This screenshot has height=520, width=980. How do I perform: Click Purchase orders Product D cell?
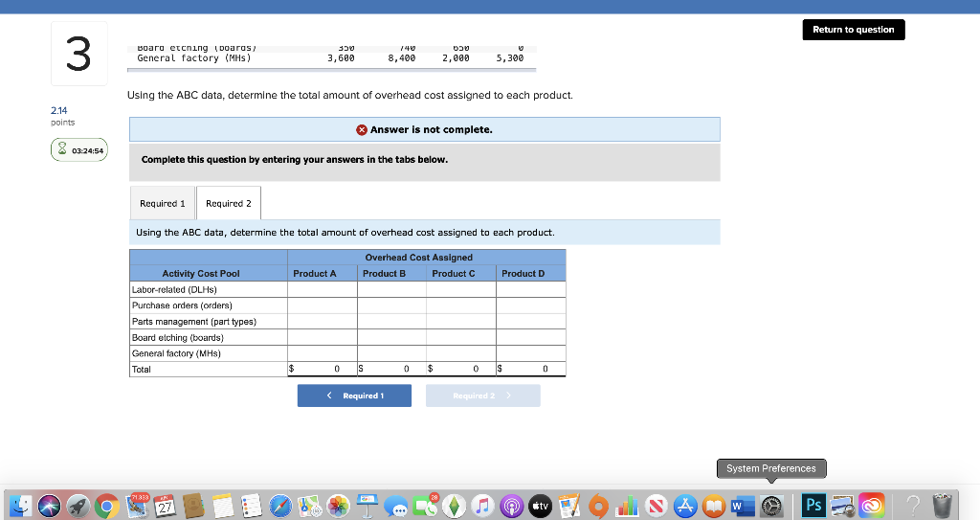pos(531,305)
